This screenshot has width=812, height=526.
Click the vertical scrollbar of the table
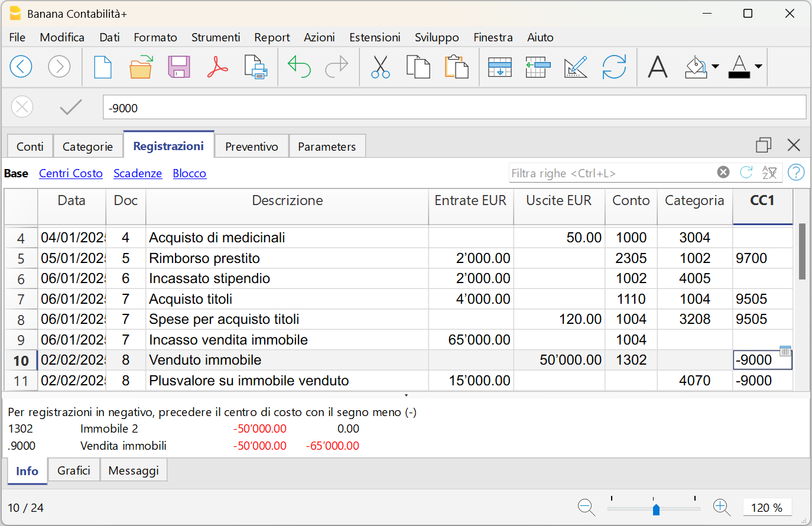(802, 251)
